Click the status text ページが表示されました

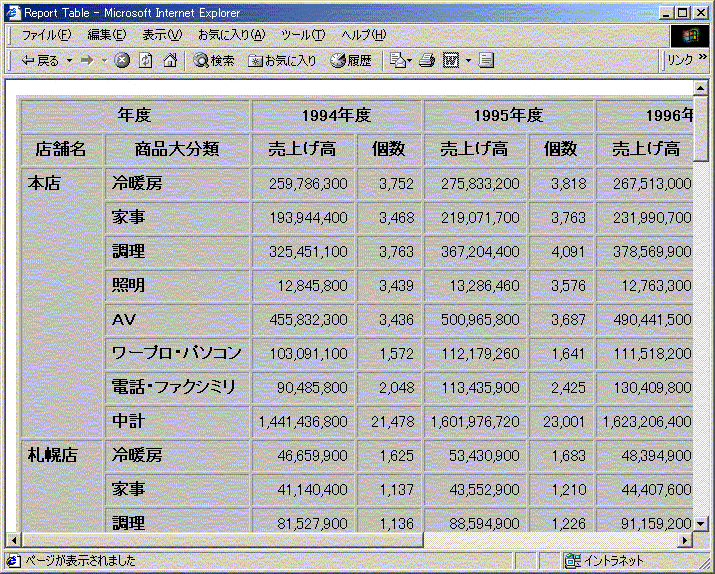coord(80,560)
